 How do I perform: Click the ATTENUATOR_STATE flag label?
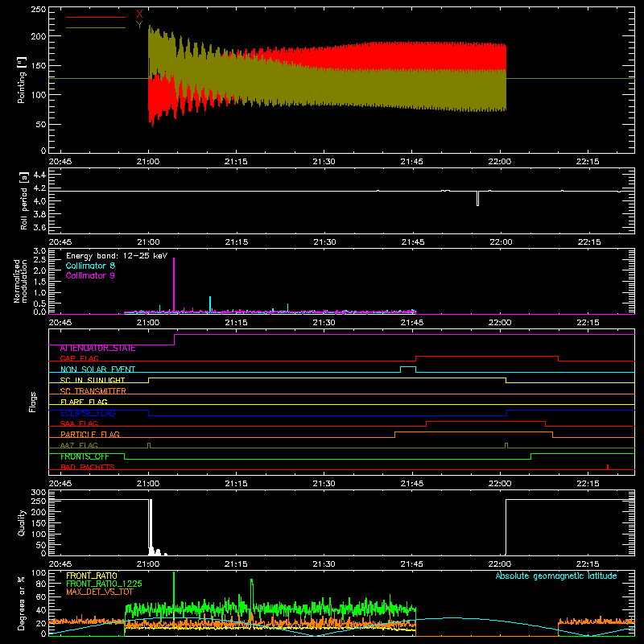coord(97,349)
